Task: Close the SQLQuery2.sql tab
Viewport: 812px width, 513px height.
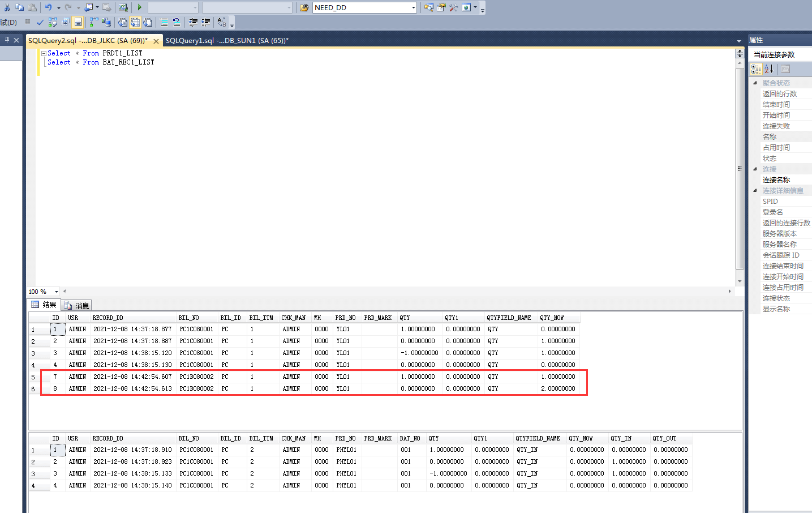Action: coord(156,41)
